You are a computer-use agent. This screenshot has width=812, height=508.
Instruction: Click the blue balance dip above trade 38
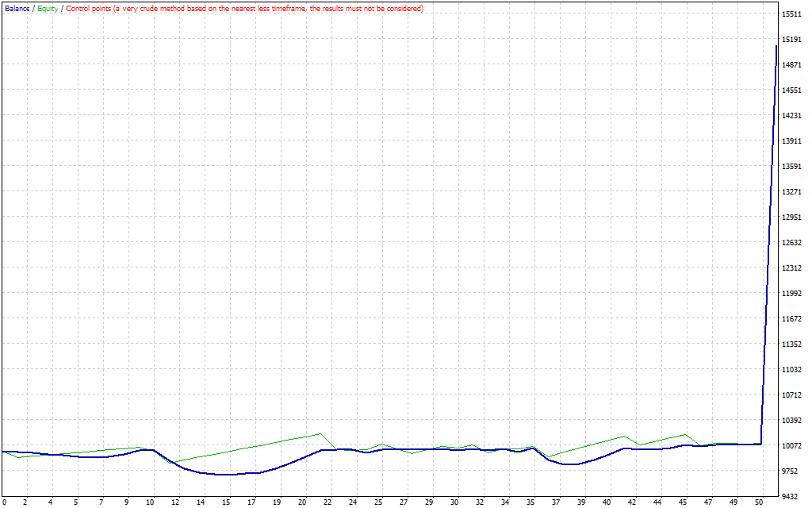(x=571, y=464)
